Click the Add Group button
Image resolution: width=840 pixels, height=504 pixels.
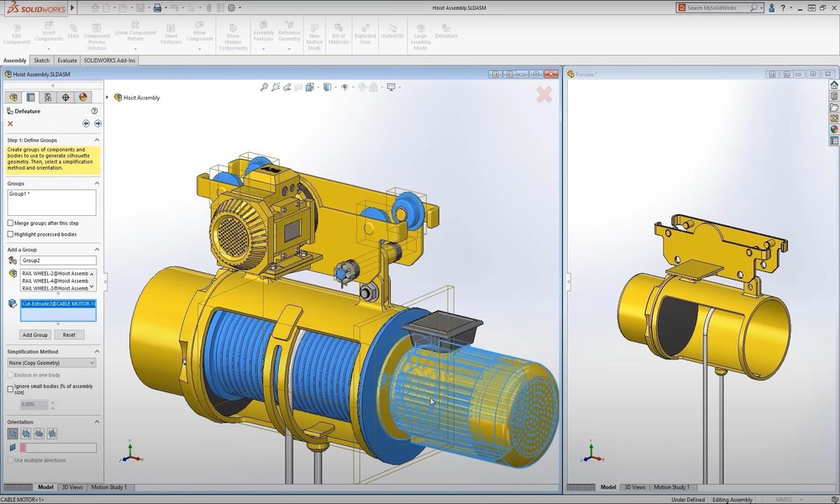point(34,334)
